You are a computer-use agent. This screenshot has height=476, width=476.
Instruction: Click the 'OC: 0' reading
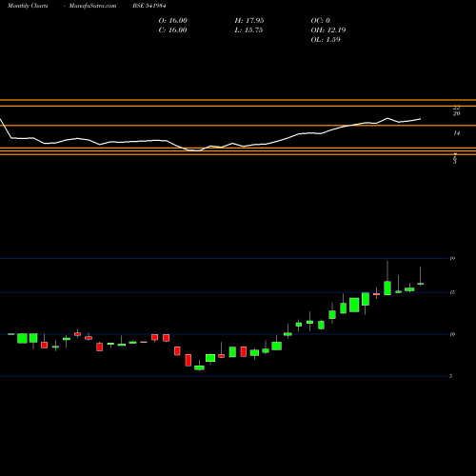pos(321,21)
